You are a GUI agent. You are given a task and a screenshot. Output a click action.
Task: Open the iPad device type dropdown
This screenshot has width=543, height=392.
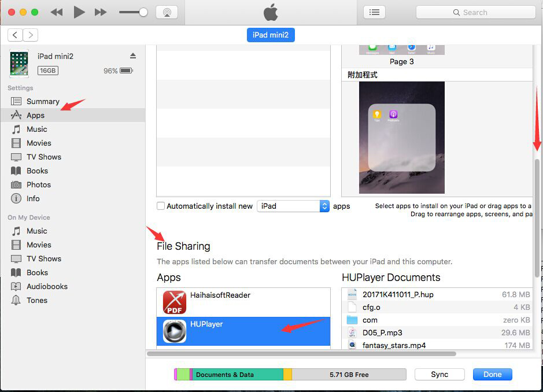[x=293, y=206]
